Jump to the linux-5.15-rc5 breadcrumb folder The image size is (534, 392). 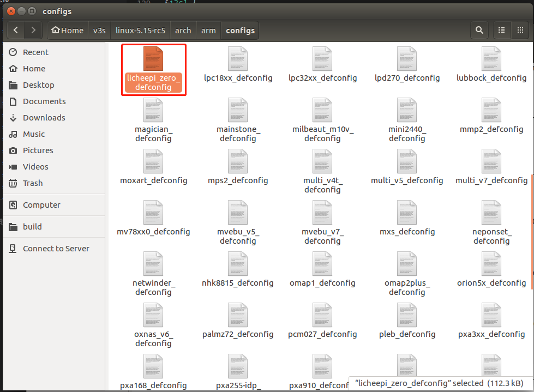click(x=140, y=30)
